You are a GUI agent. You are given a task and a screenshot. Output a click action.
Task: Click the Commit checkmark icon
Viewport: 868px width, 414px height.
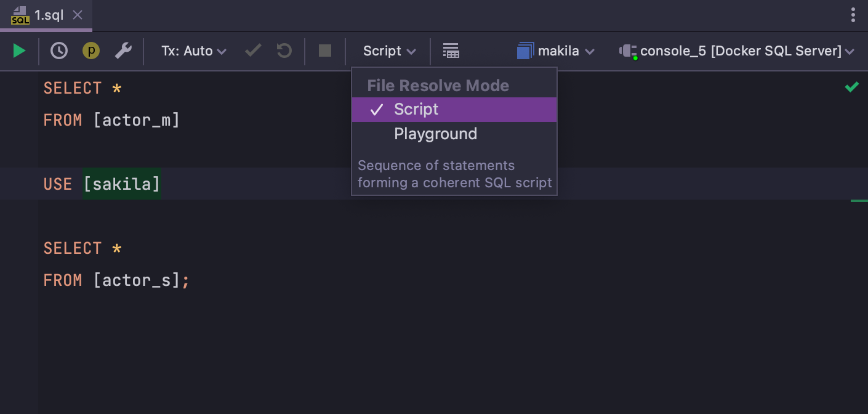tap(253, 51)
